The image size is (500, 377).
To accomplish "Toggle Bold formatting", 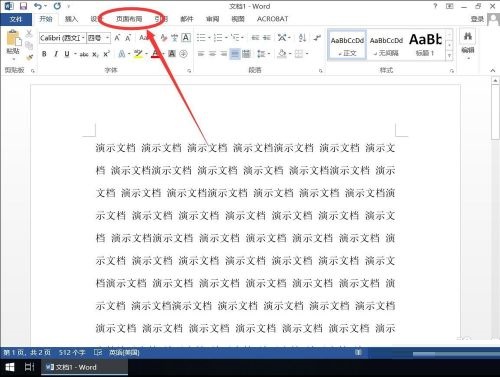I will [x=44, y=54].
